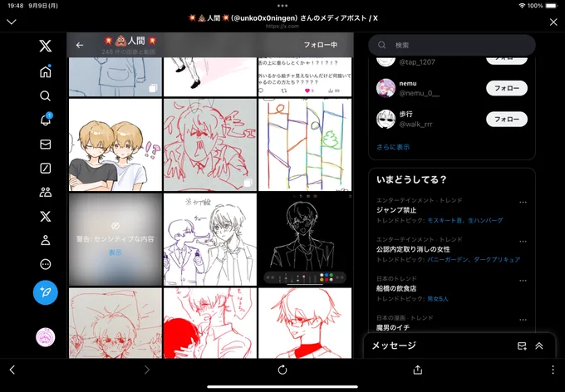Viewport: 565px width, 392px height.
Task: Open the 魔男のイチ trend
Action: pyautogui.click(x=393, y=327)
